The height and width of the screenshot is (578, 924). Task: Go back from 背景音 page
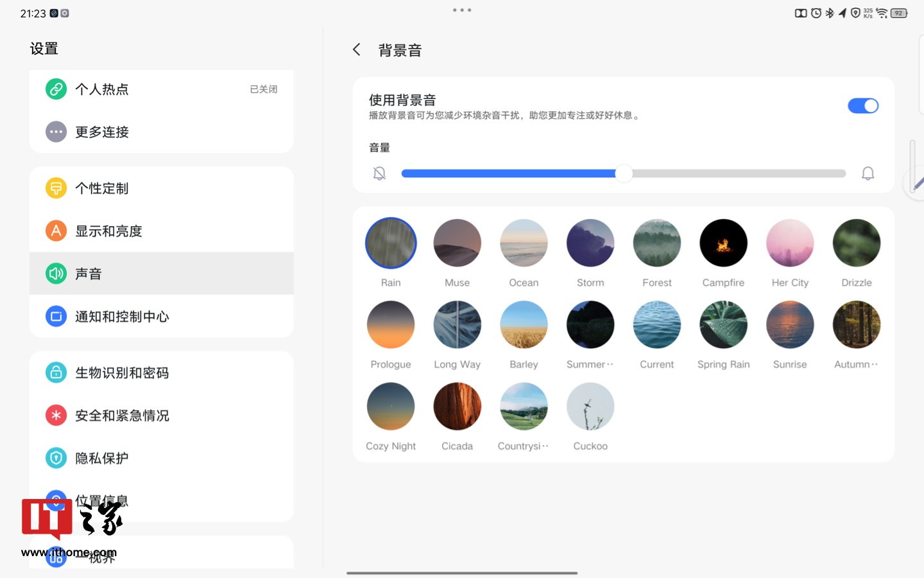(x=357, y=50)
